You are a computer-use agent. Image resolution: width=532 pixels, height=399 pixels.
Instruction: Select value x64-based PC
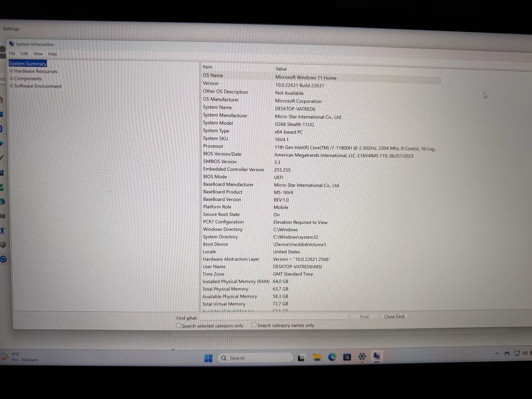click(x=289, y=132)
